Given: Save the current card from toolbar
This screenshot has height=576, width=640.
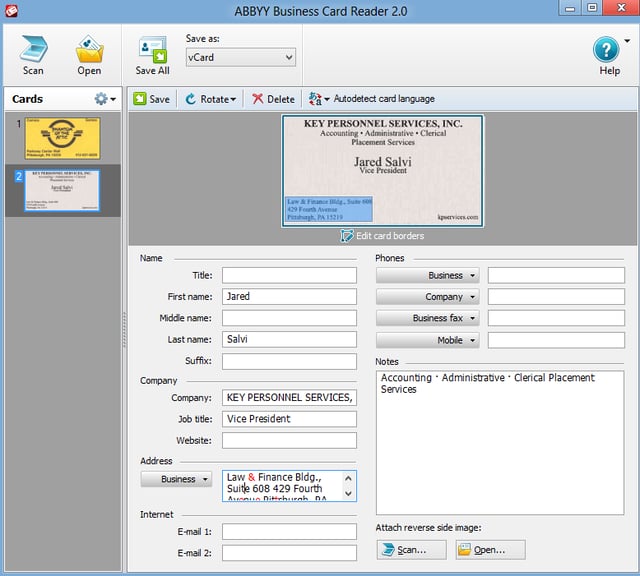Looking at the screenshot, I should (x=151, y=99).
